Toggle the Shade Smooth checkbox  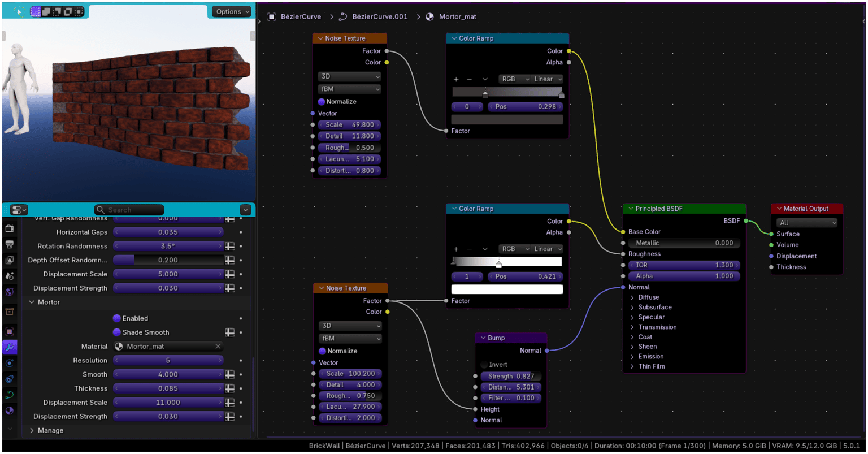[x=117, y=332]
